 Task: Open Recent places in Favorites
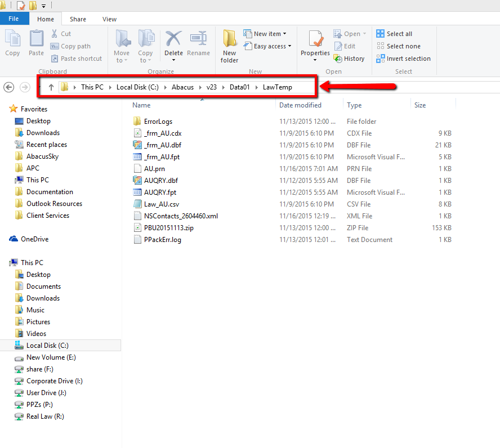[x=47, y=144]
